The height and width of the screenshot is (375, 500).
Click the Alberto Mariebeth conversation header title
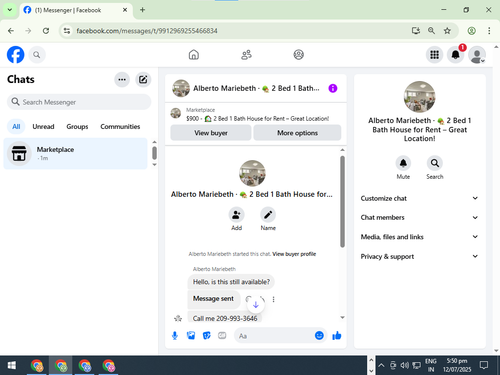click(x=256, y=88)
